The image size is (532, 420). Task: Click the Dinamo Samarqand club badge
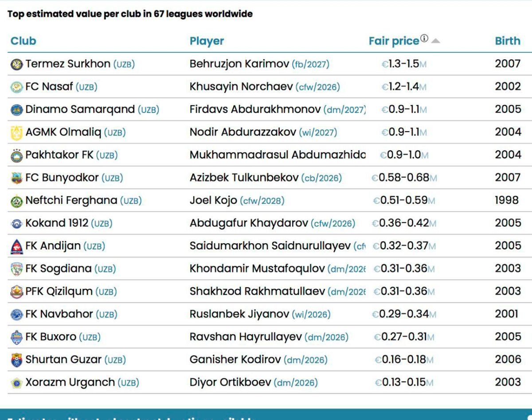(x=16, y=110)
